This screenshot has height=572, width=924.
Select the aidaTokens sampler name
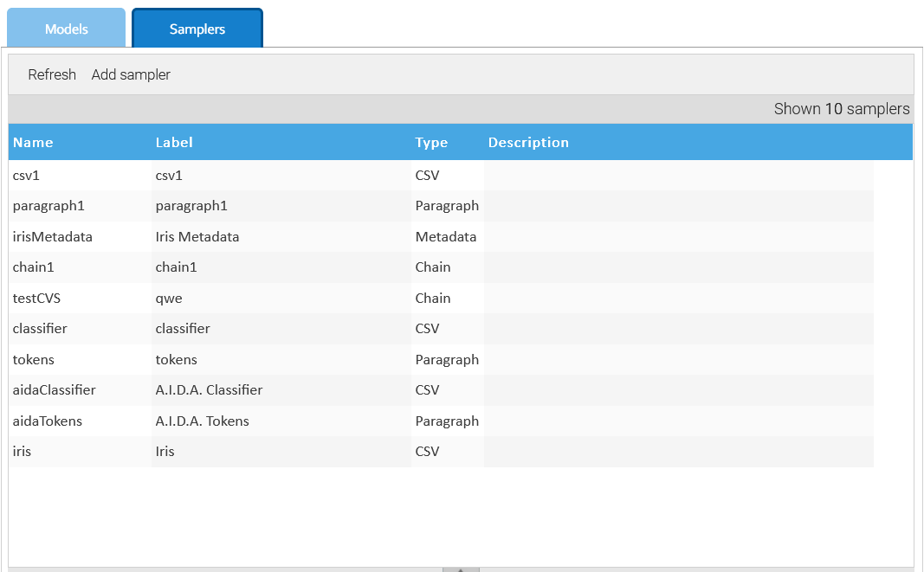(x=81, y=421)
